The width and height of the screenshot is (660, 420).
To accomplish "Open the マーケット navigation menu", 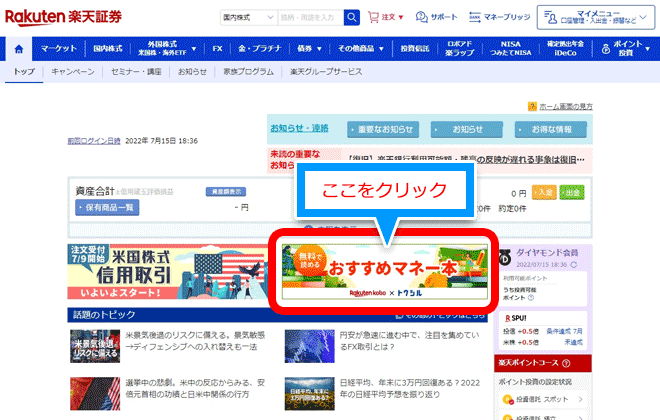I will point(59,49).
